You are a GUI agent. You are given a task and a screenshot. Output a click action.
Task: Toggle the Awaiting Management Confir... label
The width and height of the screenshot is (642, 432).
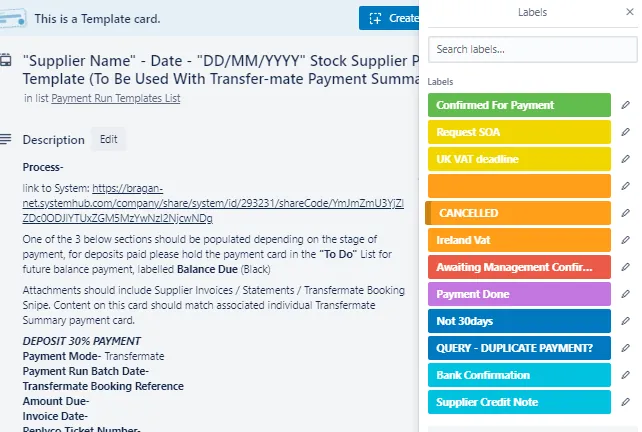pyautogui.click(x=519, y=267)
